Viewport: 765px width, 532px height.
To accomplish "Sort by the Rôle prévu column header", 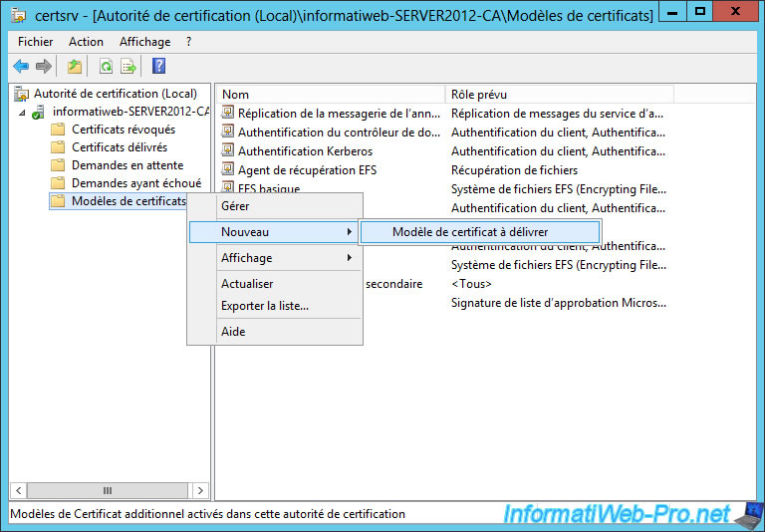I will pyautogui.click(x=560, y=95).
